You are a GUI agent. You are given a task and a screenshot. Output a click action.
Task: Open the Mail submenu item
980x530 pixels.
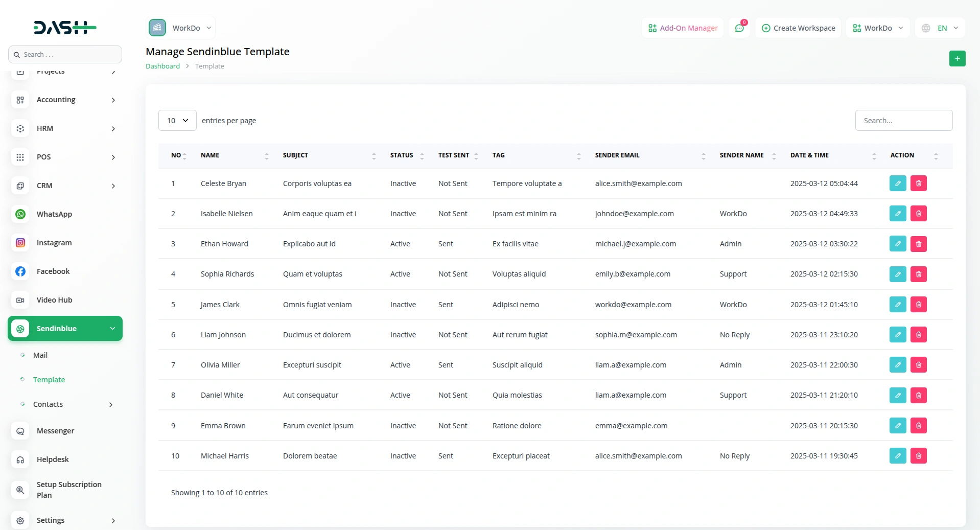tap(40, 355)
